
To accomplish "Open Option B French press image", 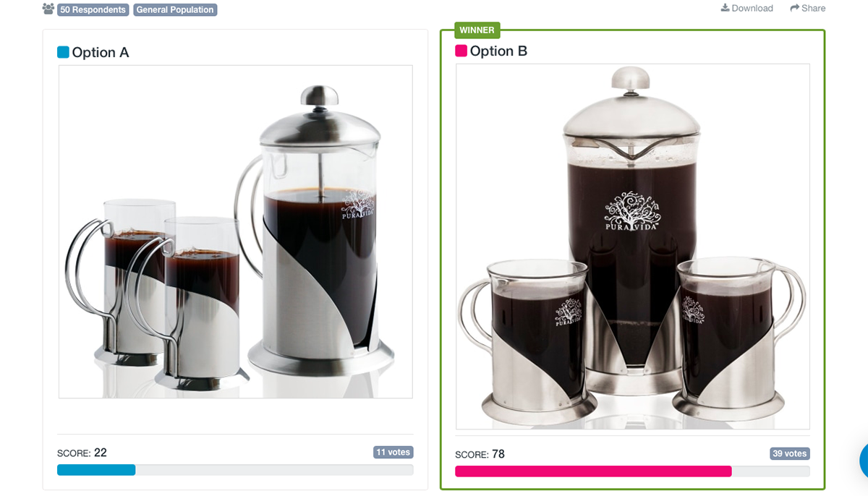I will pyautogui.click(x=633, y=247).
